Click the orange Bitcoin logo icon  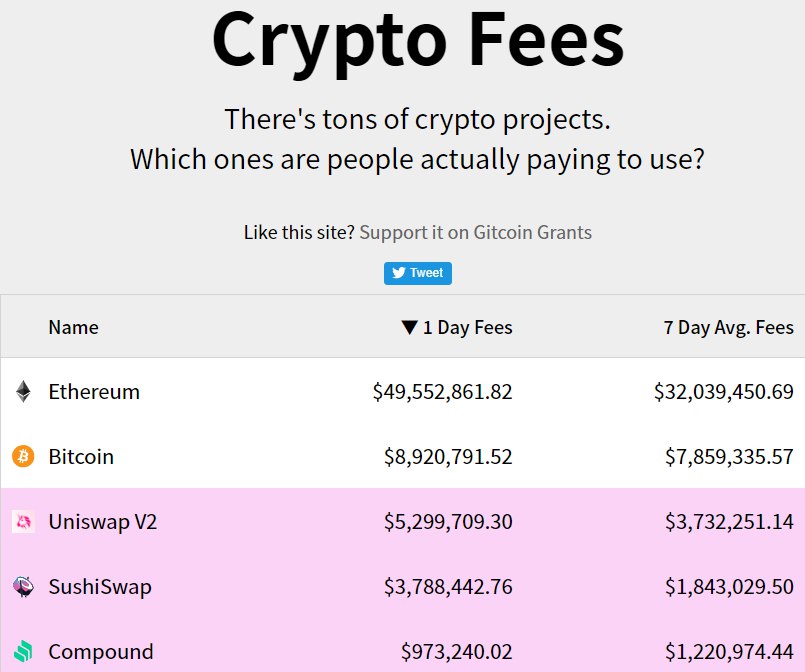tap(23, 456)
